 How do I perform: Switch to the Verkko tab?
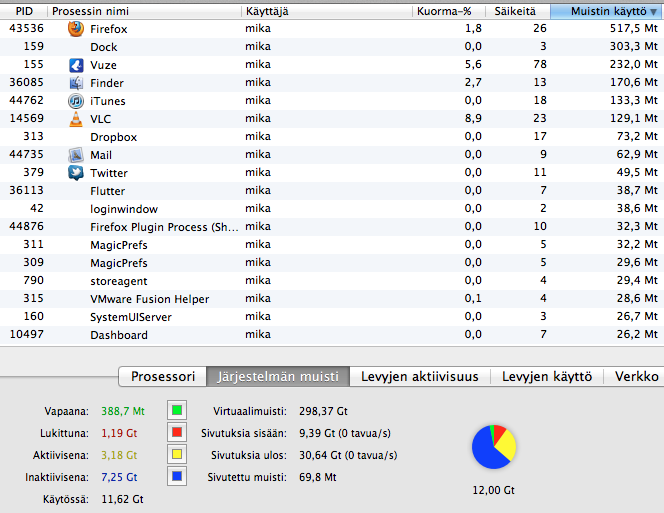coord(636,376)
